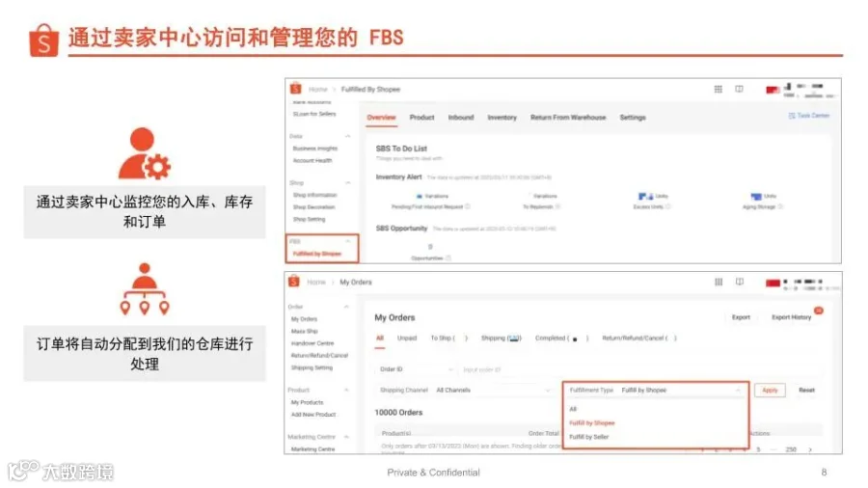Open guide book icon in Fulfilled By Shopee header
Viewport: 868px width, 488px height.
[x=739, y=89]
